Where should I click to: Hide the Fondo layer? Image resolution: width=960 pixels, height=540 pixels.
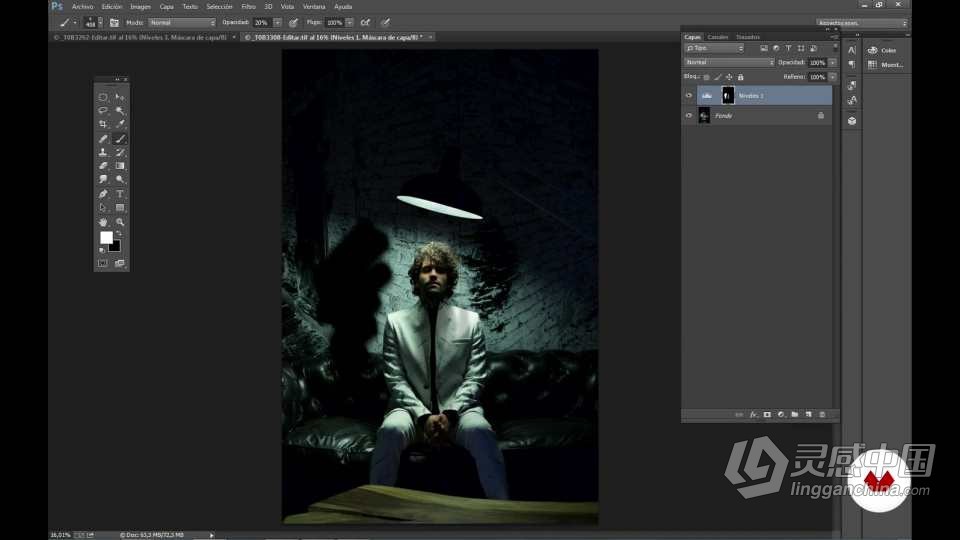[x=689, y=115]
